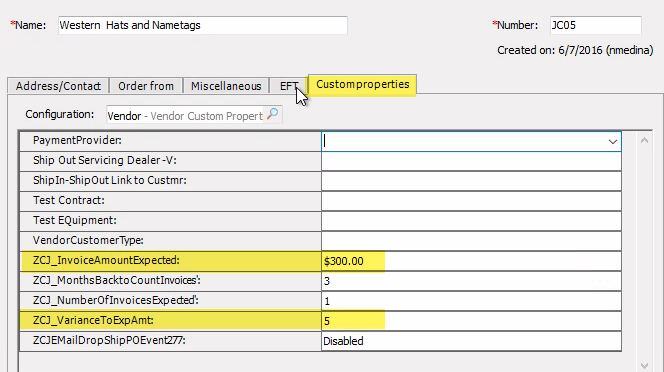Select the ZCJ_NumberOfInvoicesExpected label
Image resolution: width=664 pixels, height=372 pixels.
(x=116, y=300)
